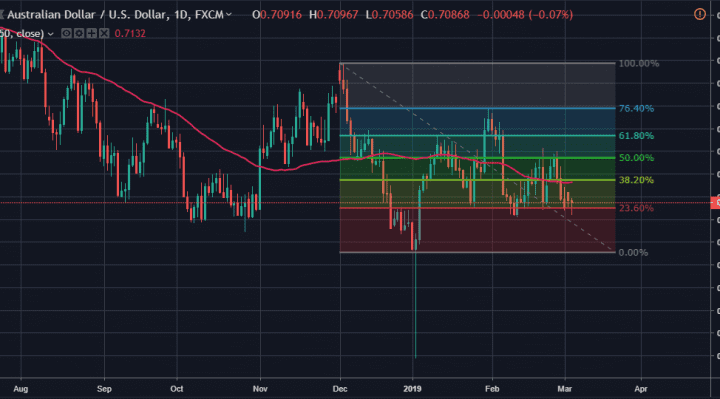
Task: Click the 38.20% Fibonacci level label
Action: pos(636,180)
